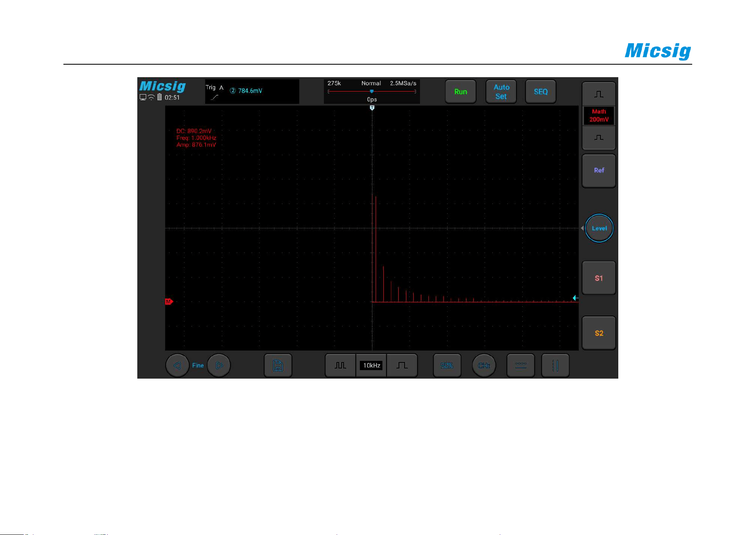Step right with the fine adjust arrow
Image resolution: width=756 pixels, height=535 pixels.
pyautogui.click(x=219, y=366)
